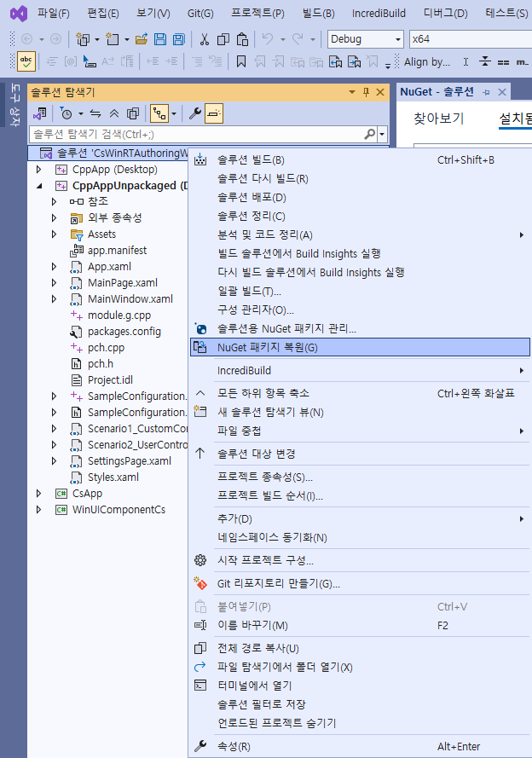
Task: Click the single-disk Save icon
Action: pos(160,39)
